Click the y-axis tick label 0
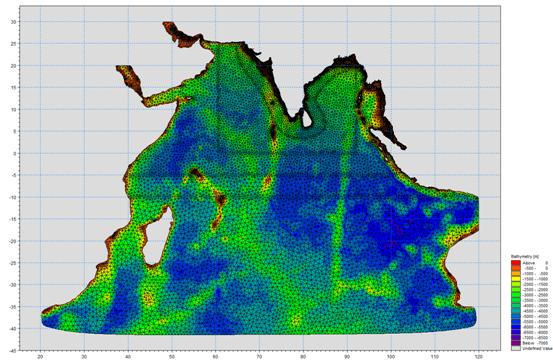Viewport: 553px width, 361px height. 14,153
